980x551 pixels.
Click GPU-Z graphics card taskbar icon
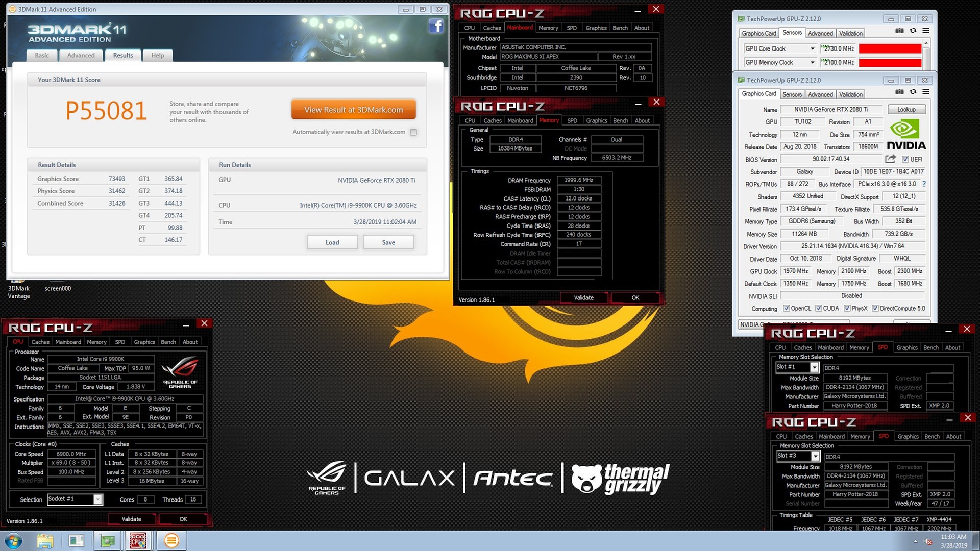pyautogui.click(x=107, y=541)
